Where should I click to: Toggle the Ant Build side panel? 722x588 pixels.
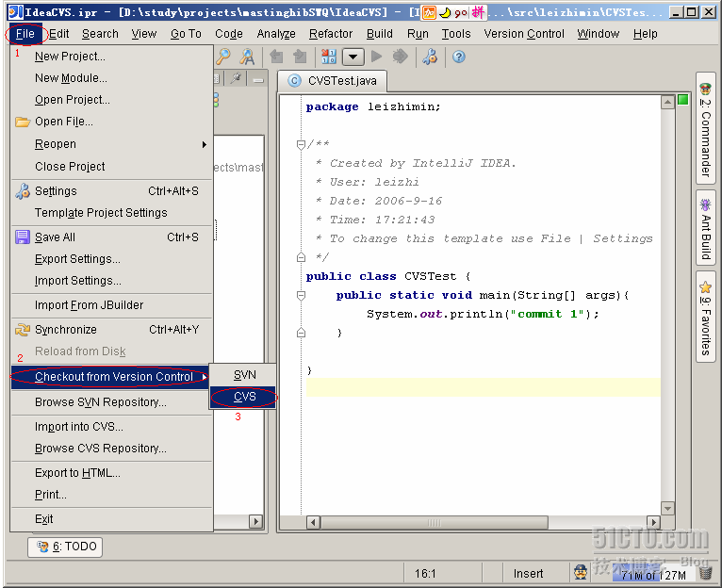point(705,227)
